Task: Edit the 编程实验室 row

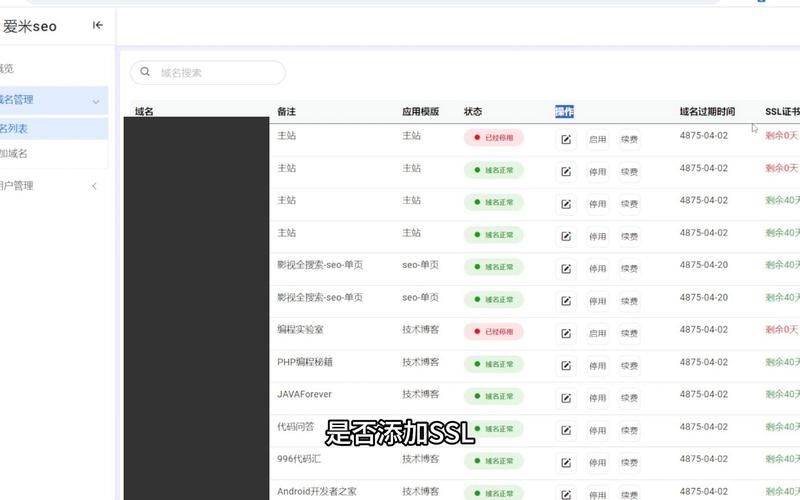Action: (x=566, y=333)
